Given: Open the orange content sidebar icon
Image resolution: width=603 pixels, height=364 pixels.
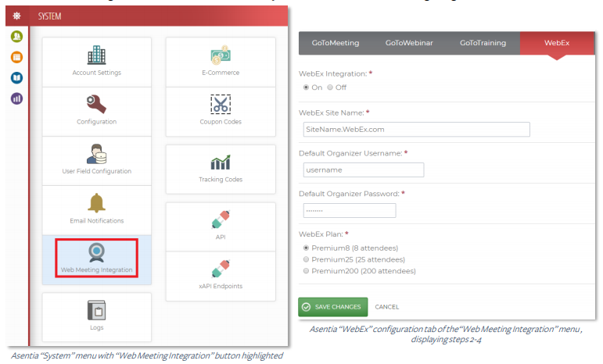Looking at the screenshot, I should (x=16, y=57).
